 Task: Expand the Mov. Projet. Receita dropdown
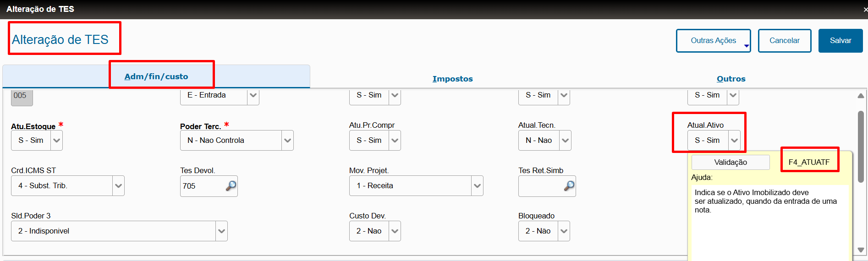(x=477, y=186)
